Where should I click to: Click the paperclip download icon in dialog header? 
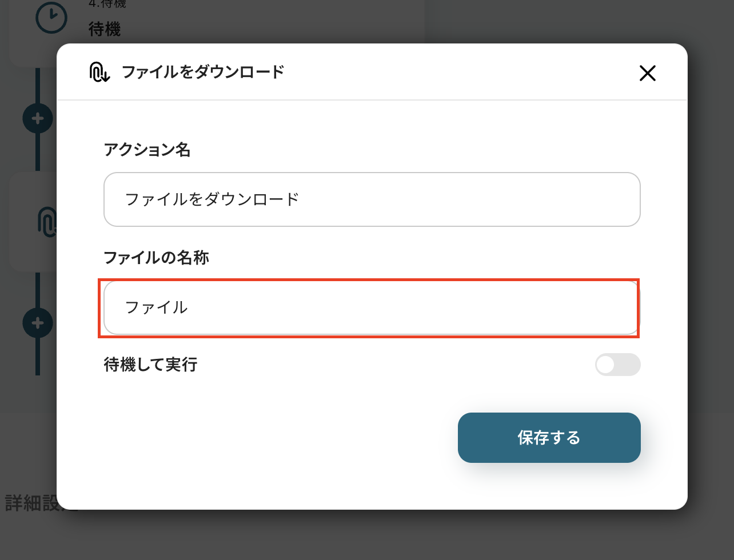pos(99,73)
